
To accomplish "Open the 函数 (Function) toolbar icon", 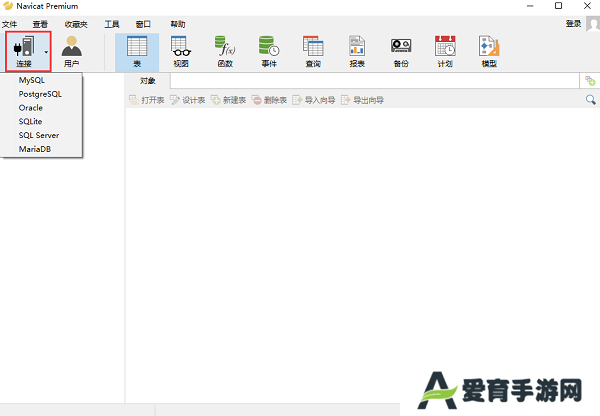I will (x=225, y=52).
